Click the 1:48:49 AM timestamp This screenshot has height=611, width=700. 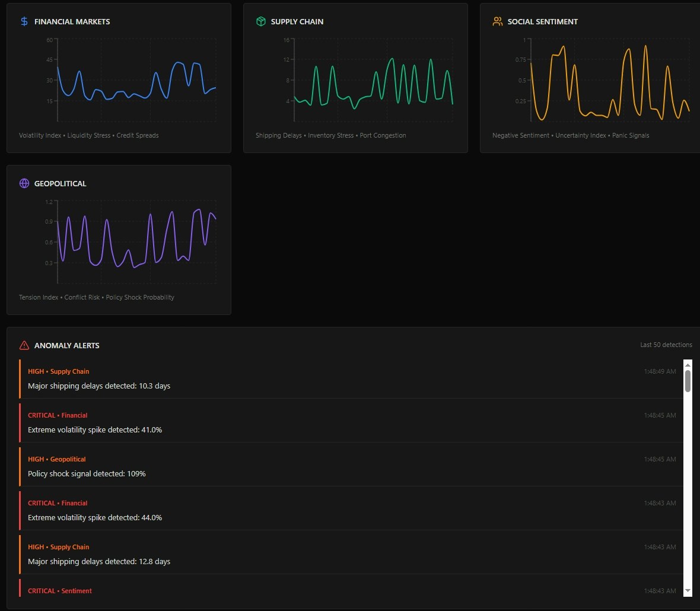coord(660,371)
